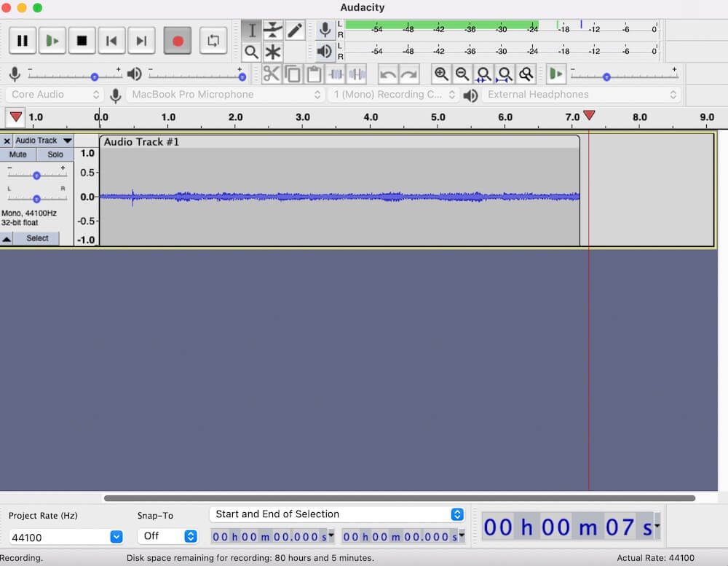Click the Zoom In icon
728x566 pixels.
coord(441,74)
